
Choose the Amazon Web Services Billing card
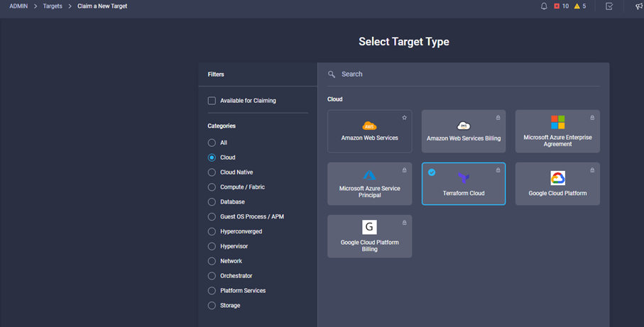(463, 131)
